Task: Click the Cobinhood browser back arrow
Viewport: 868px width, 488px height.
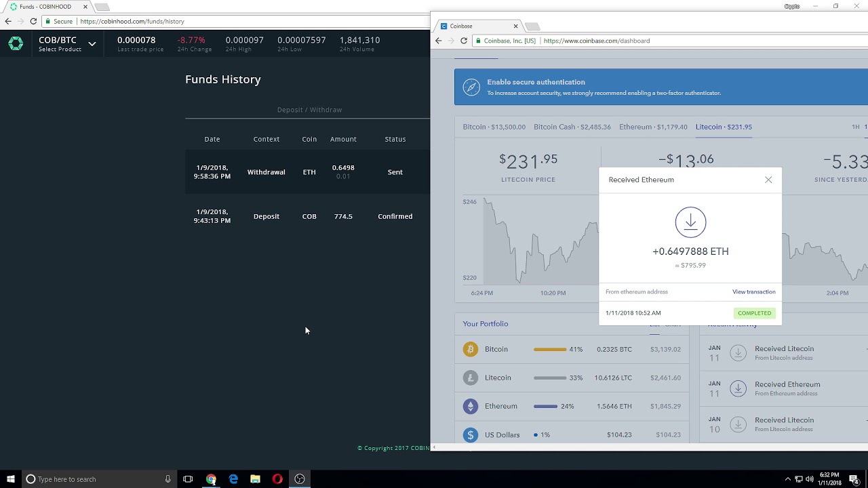Action: (8, 21)
